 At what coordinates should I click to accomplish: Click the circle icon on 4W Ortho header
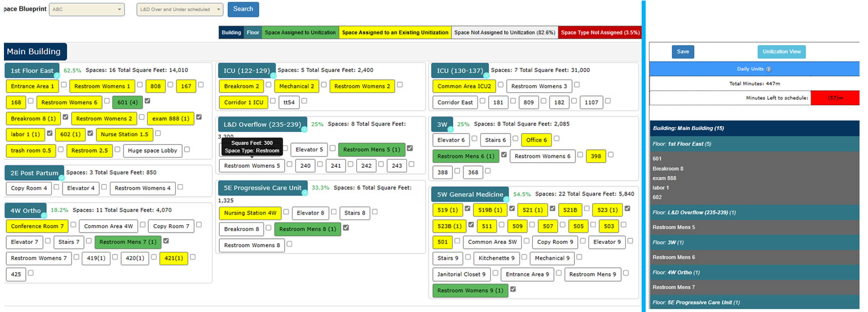pos(44,215)
